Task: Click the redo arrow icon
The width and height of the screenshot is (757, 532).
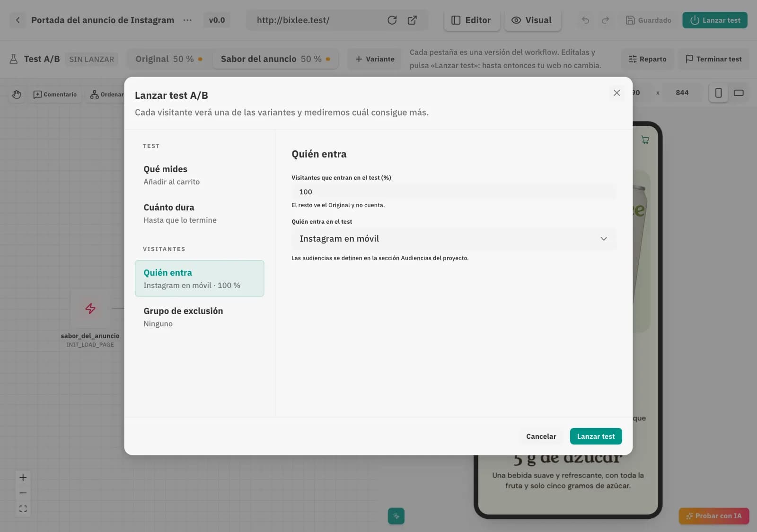Action: click(x=605, y=20)
